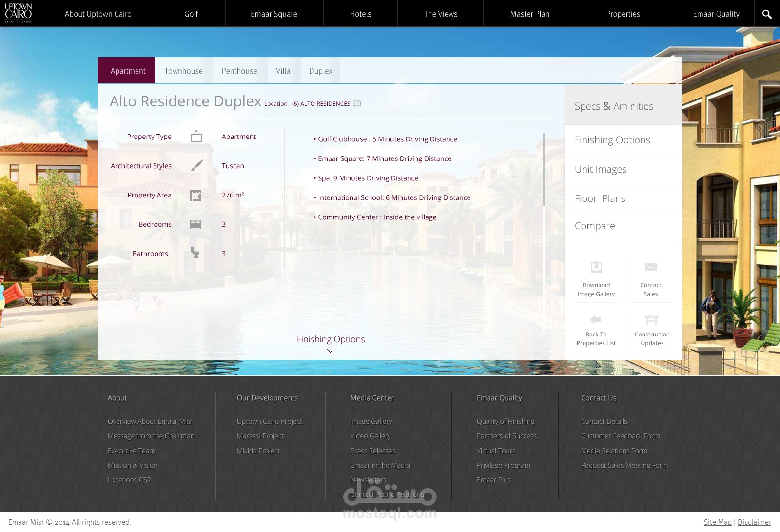
Task: Open Locations CSR footer link
Action: point(130,480)
